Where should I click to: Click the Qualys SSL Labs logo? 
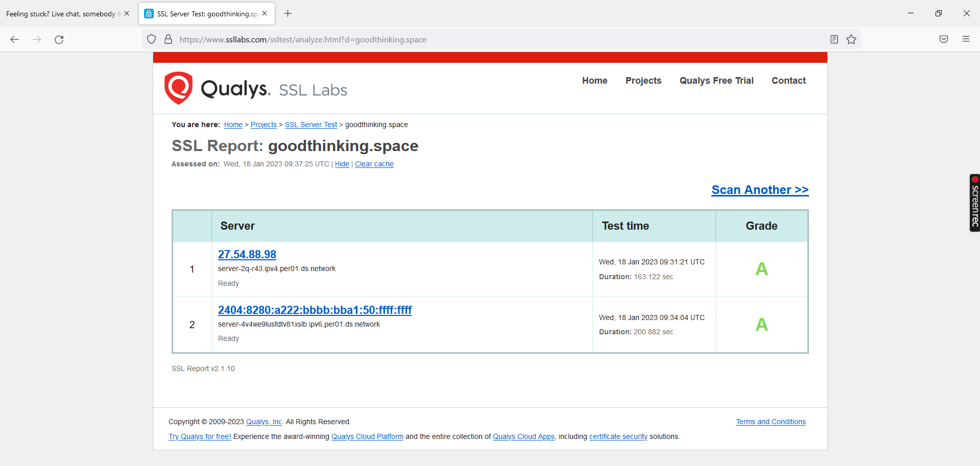217,88
